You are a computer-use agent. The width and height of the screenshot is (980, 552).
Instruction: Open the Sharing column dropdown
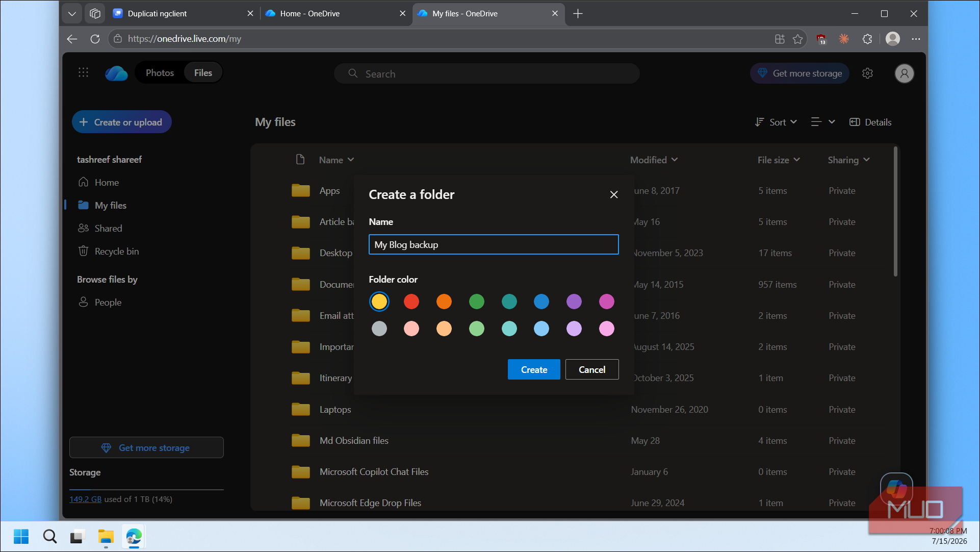point(848,160)
